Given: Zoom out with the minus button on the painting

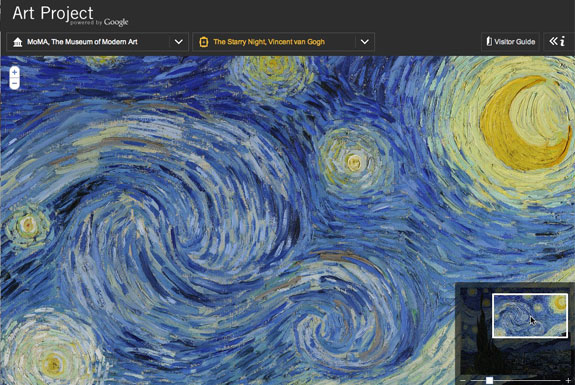Looking at the screenshot, I should 14,84.
